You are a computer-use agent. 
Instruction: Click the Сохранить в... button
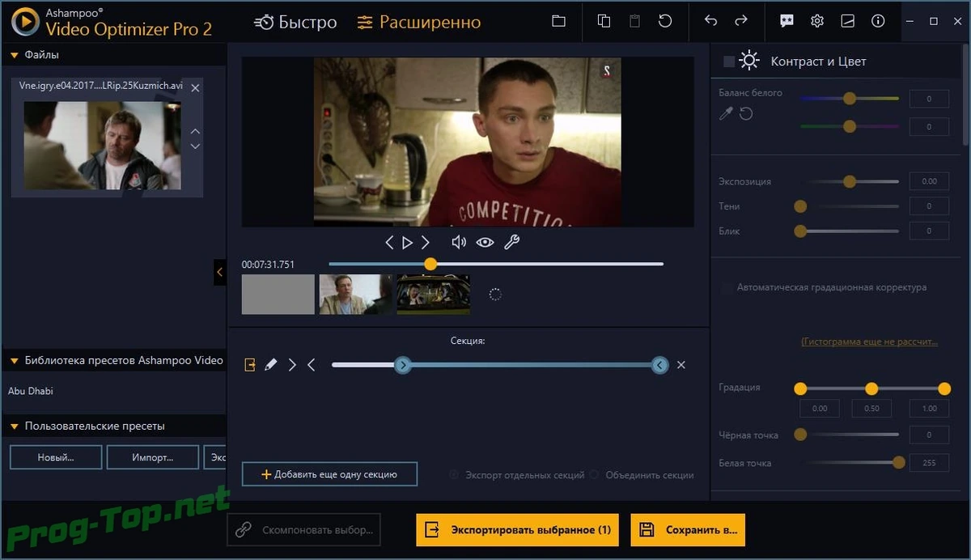click(x=688, y=530)
